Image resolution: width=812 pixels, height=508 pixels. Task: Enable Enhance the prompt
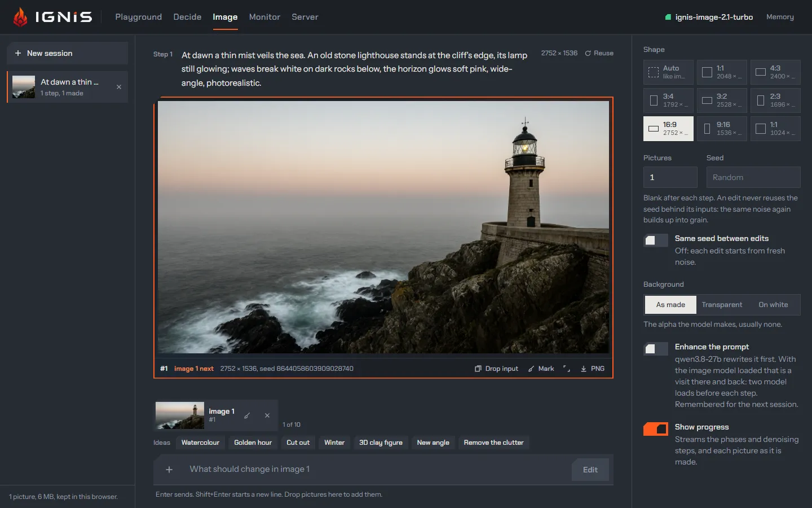pos(656,349)
